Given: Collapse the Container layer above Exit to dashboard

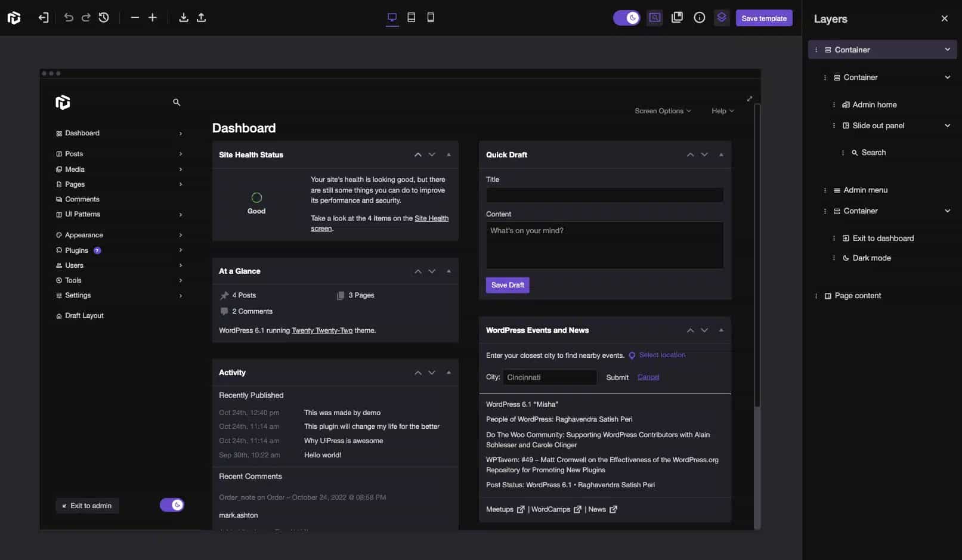Looking at the screenshot, I should [x=947, y=211].
